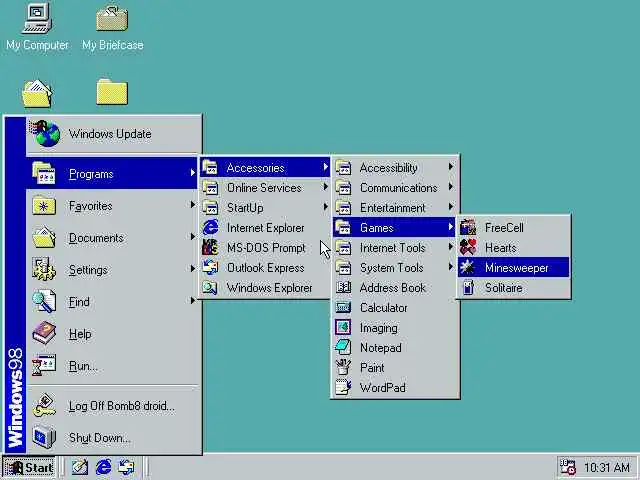The image size is (640, 480).
Task: Choose Windows Update in Start menu
Action: point(113,134)
